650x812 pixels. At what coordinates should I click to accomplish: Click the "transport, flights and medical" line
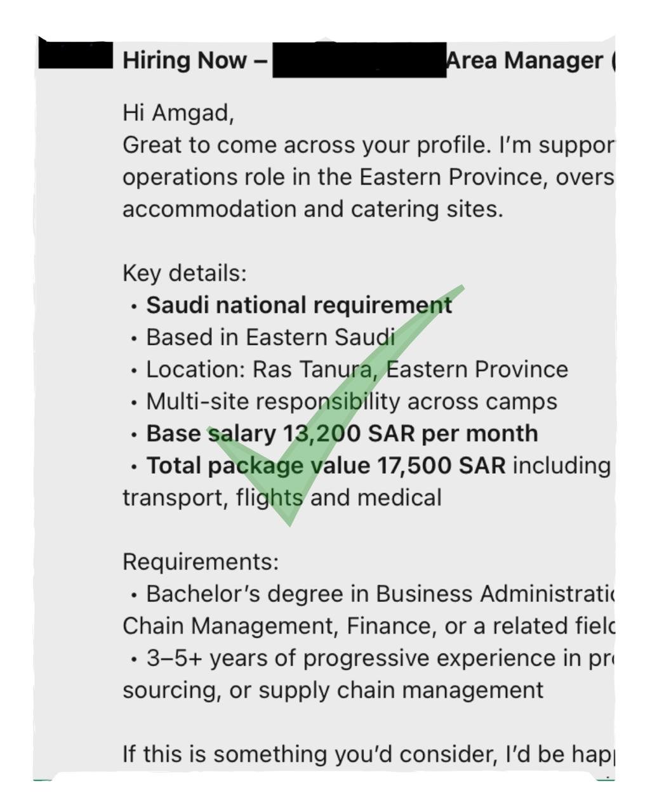pyautogui.click(x=282, y=498)
